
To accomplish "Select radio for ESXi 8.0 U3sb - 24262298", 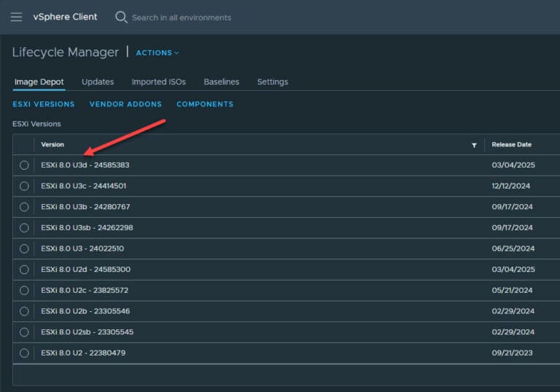I will click(24, 228).
